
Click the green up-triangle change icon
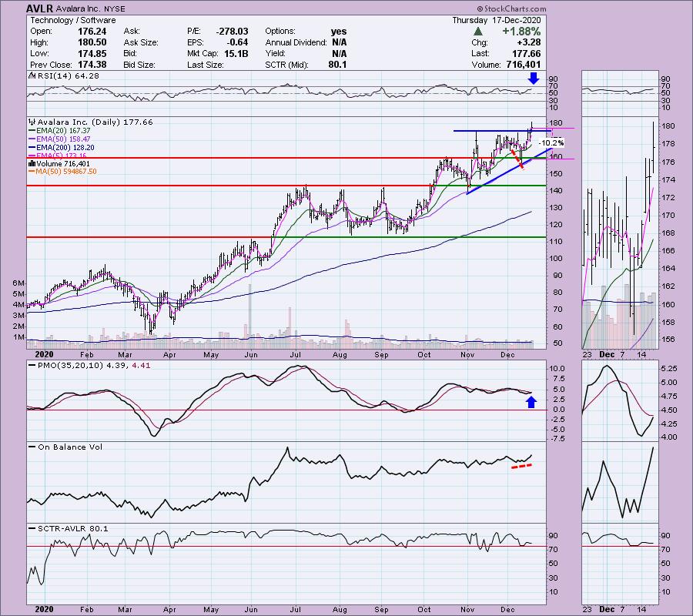pyautogui.click(x=477, y=32)
